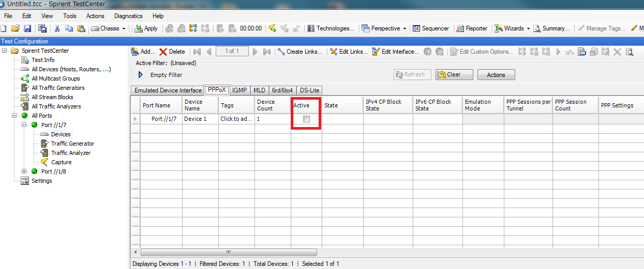This screenshot has height=269, width=644.
Task: Click the page number field '1 of 1'
Action: (231, 51)
